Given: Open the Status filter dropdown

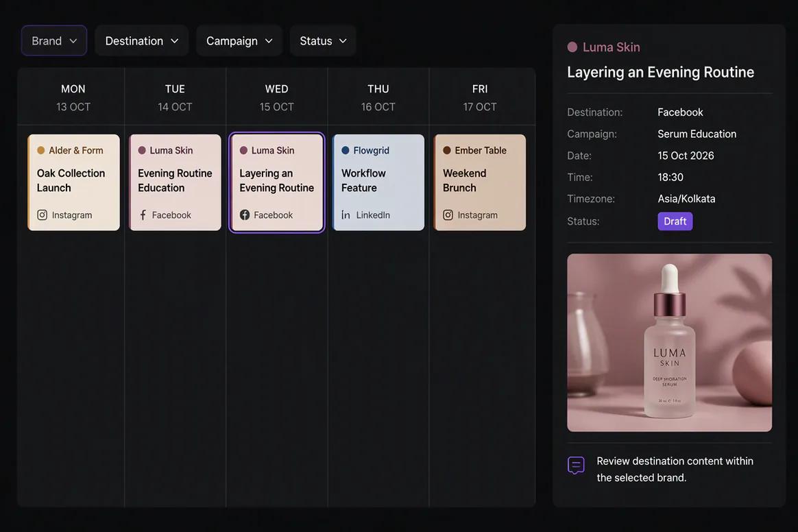Looking at the screenshot, I should tap(323, 40).
